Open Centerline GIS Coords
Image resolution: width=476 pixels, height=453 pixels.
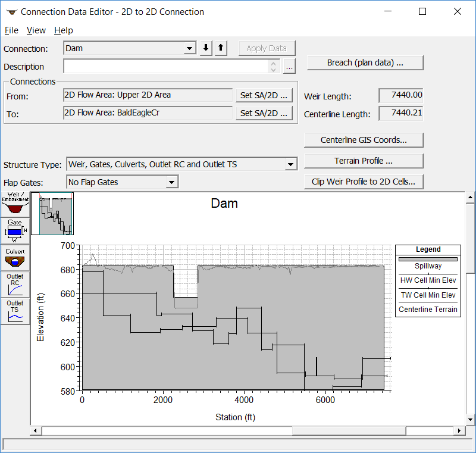(x=364, y=140)
